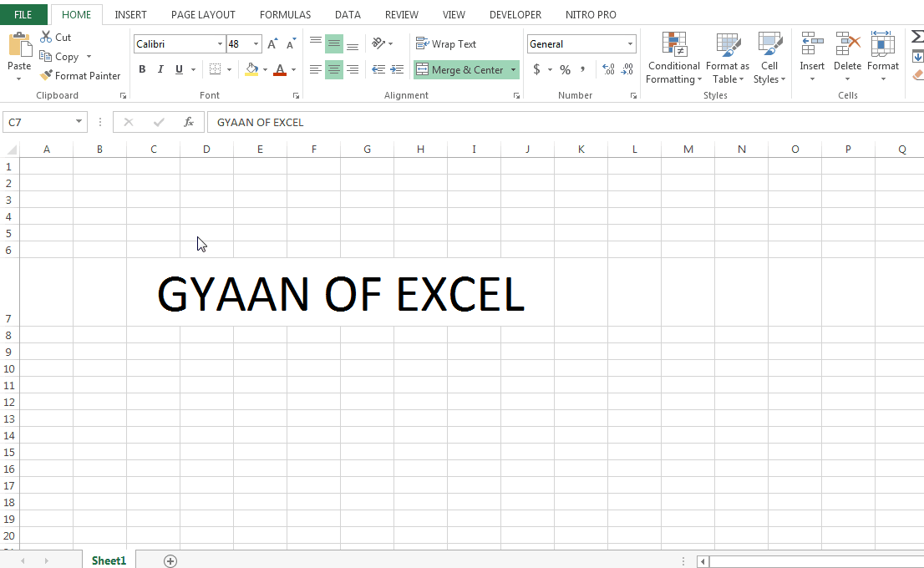Select the Comma Style icon
The width and height of the screenshot is (924, 568).
[x=583, y=70]
